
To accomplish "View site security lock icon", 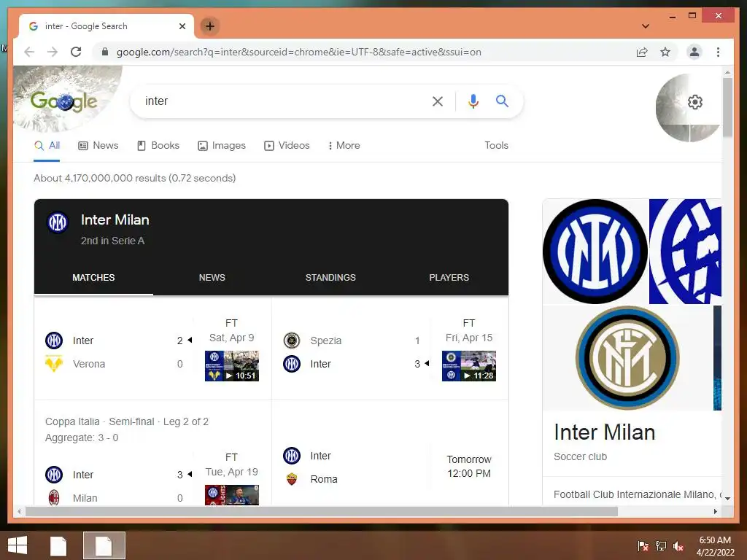I will pyautogui.click(x=105, y=52).
